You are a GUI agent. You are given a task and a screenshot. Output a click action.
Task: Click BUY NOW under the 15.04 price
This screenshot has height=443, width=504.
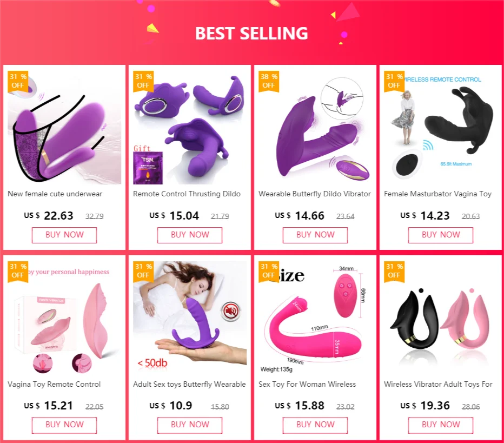[x=190, y=235]
